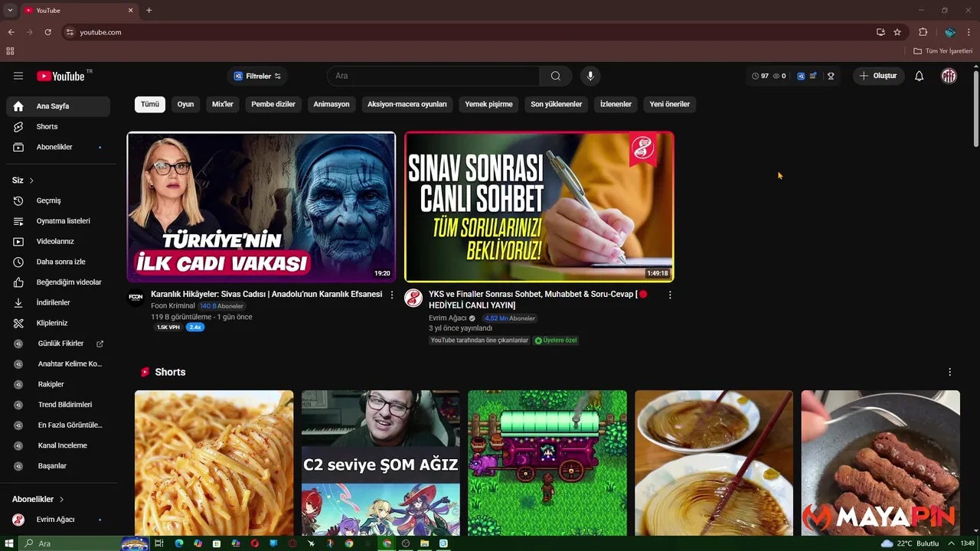Bookmark this page with star icon

point(897,32)
